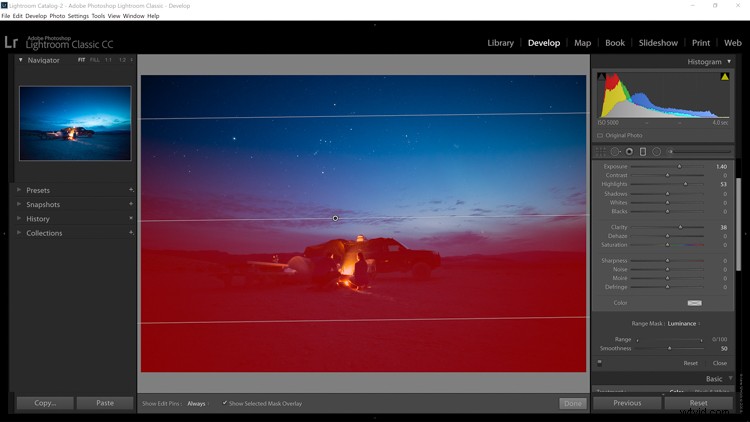Image resolution: width=750 pixels, height=422 pixels.
Task: Clear history with the X icon
Action: click(x=131, y=219)
